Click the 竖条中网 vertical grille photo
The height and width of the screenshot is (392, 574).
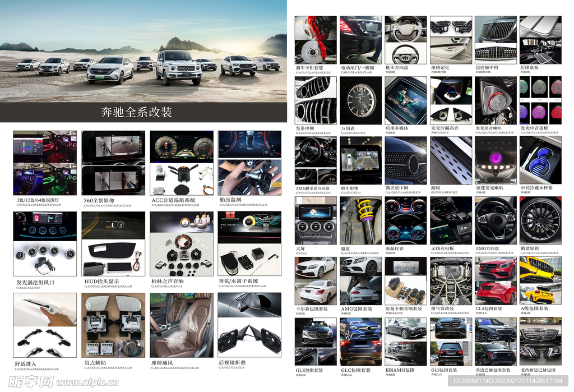[316, 100]
